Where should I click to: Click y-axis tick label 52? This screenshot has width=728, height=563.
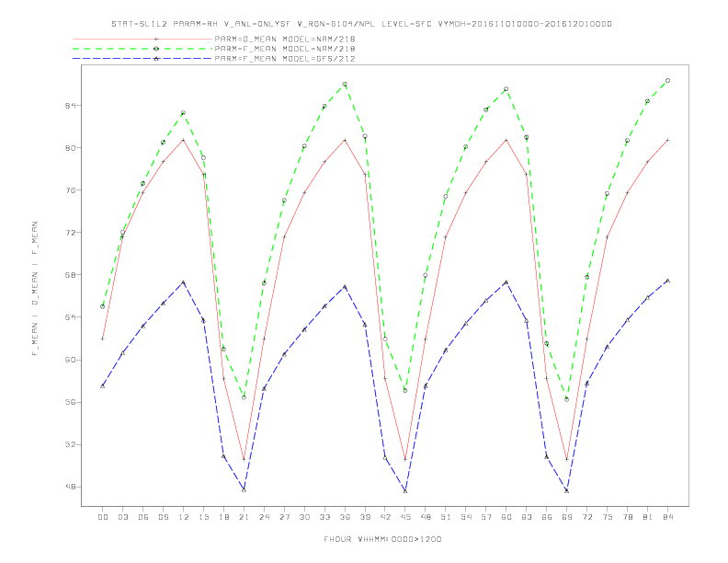(x=71, y=444)
